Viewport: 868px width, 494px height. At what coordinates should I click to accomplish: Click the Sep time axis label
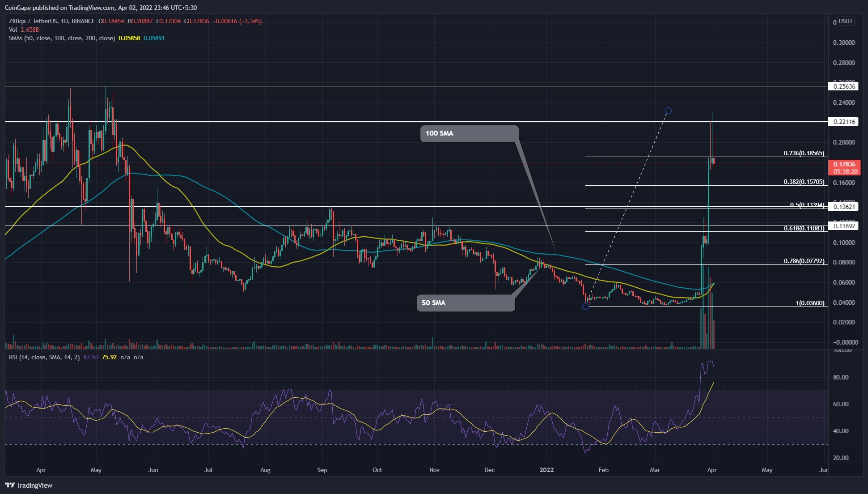click(322, 470)
